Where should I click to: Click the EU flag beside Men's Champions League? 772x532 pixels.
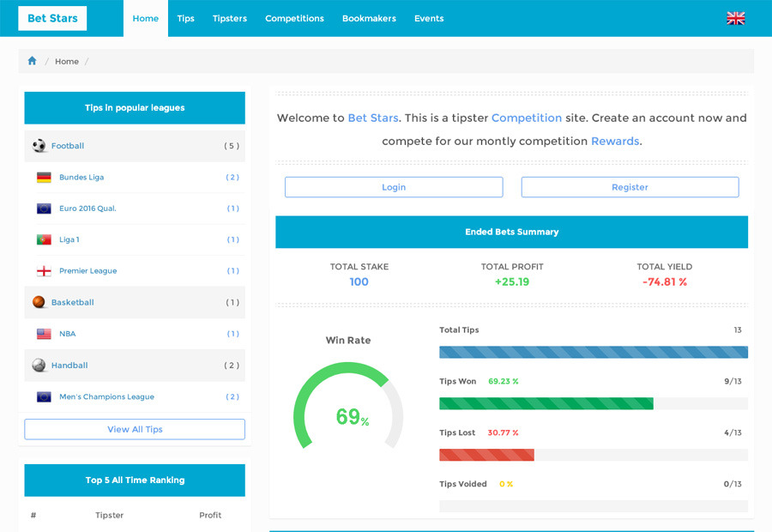44,396
